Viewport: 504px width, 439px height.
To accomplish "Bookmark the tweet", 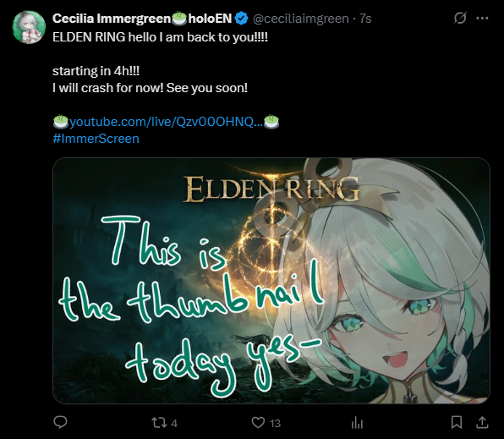I will click(457, 423).
